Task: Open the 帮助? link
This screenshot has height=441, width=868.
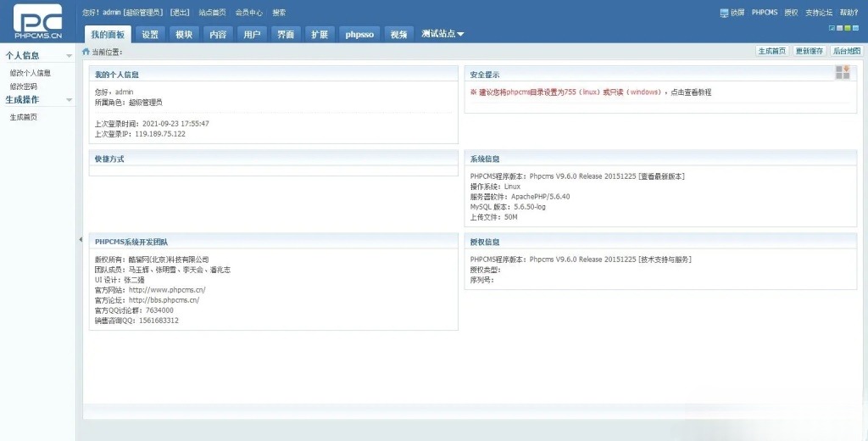Action: point(849,13)
